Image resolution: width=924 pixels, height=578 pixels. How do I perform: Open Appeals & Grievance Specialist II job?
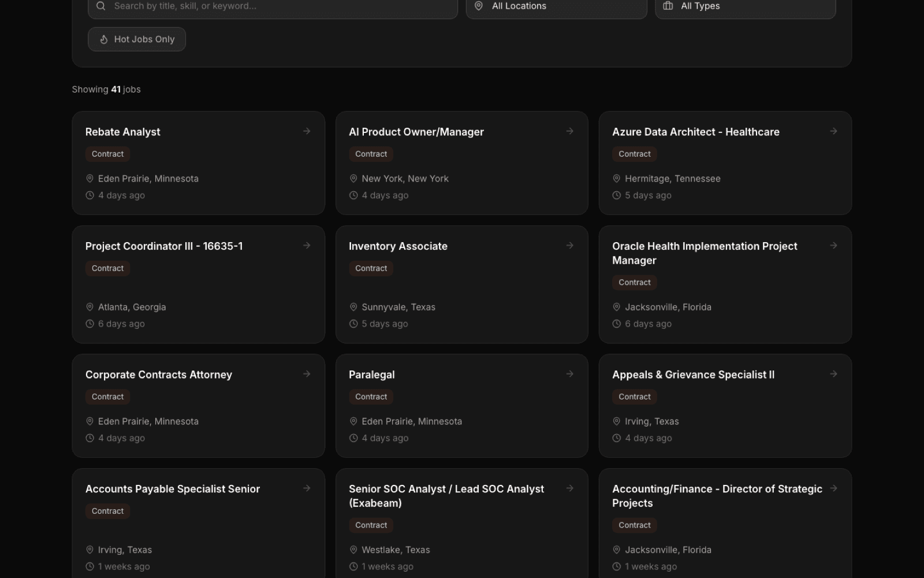pyautogui.click(x=694, y=375)
